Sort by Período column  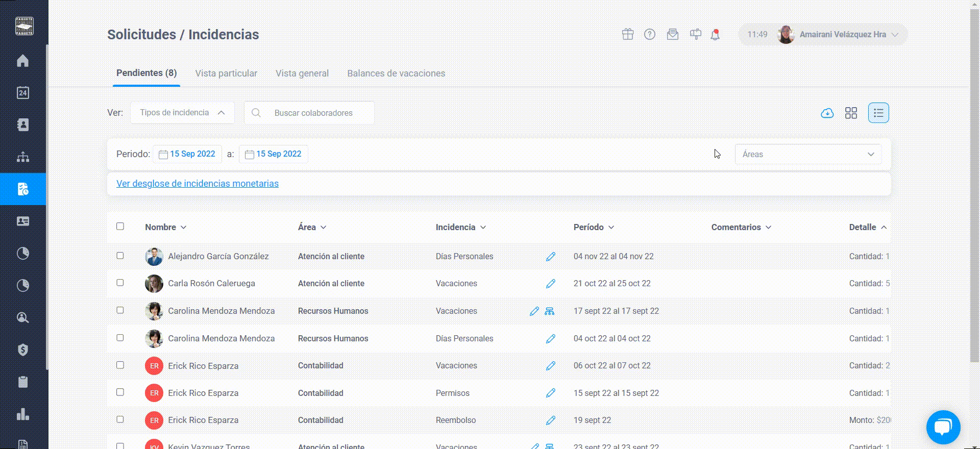594,227
